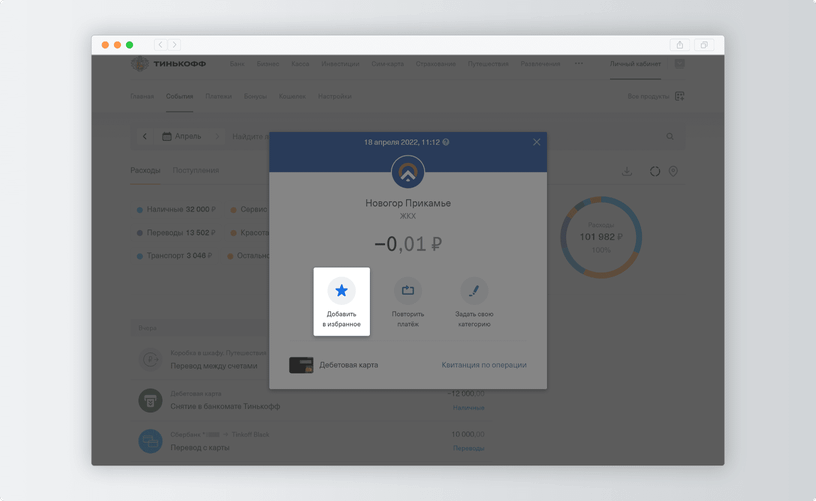Go to next month chevron
This screenshot has height=501, width=816.
pos(217,136)
